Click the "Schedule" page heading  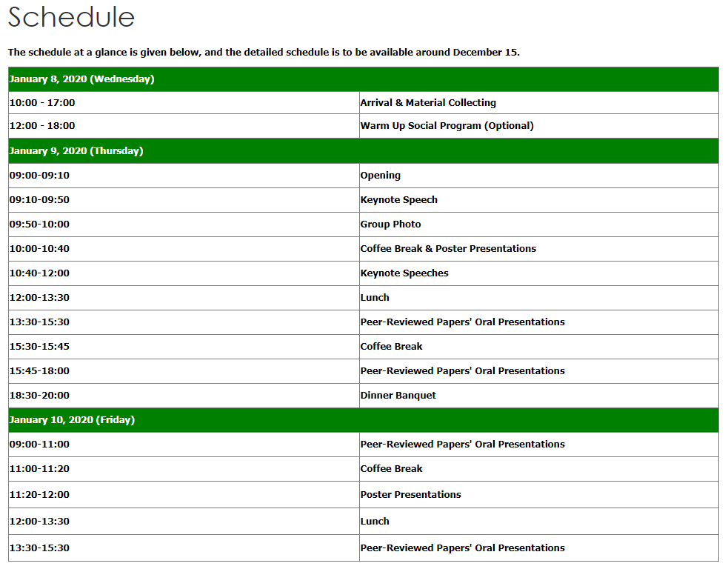71,17
